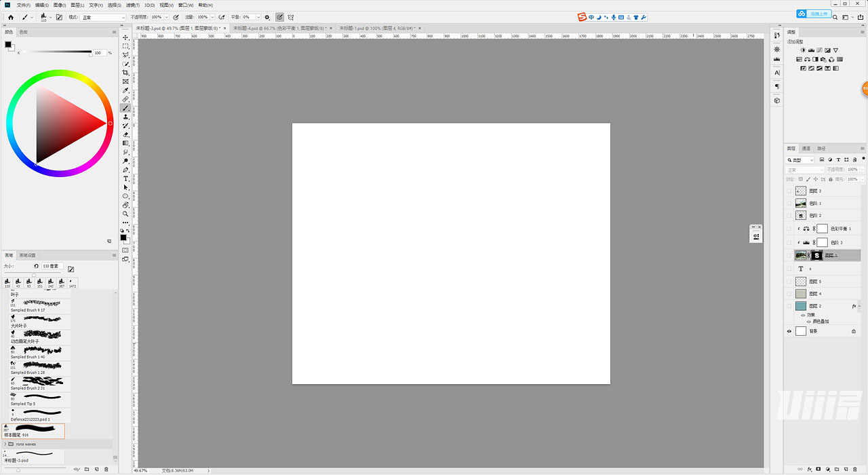The width and height of the screenshot is (868, 475).
Task: Open brush settings panel toggle icon
Action: 59,17
